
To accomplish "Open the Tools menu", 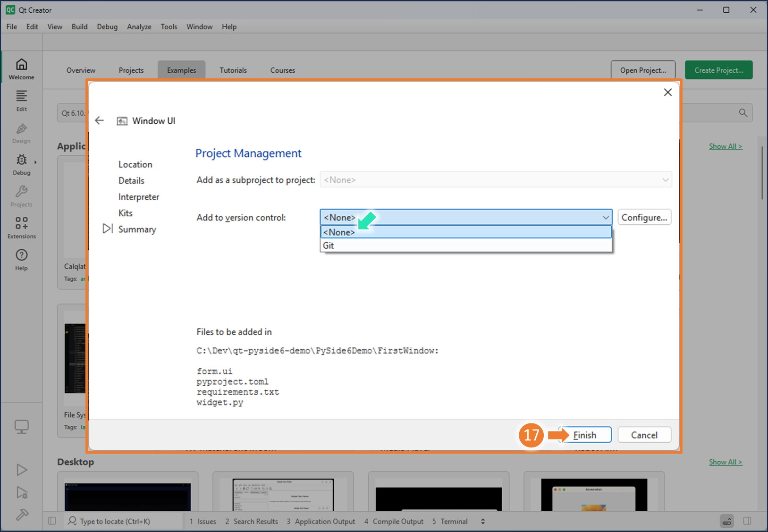I will 169,26.
